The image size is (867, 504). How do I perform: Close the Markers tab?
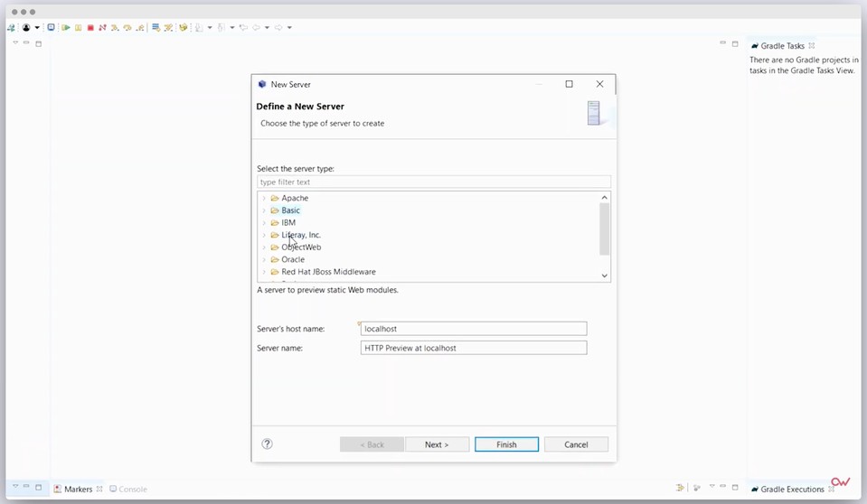99,489
